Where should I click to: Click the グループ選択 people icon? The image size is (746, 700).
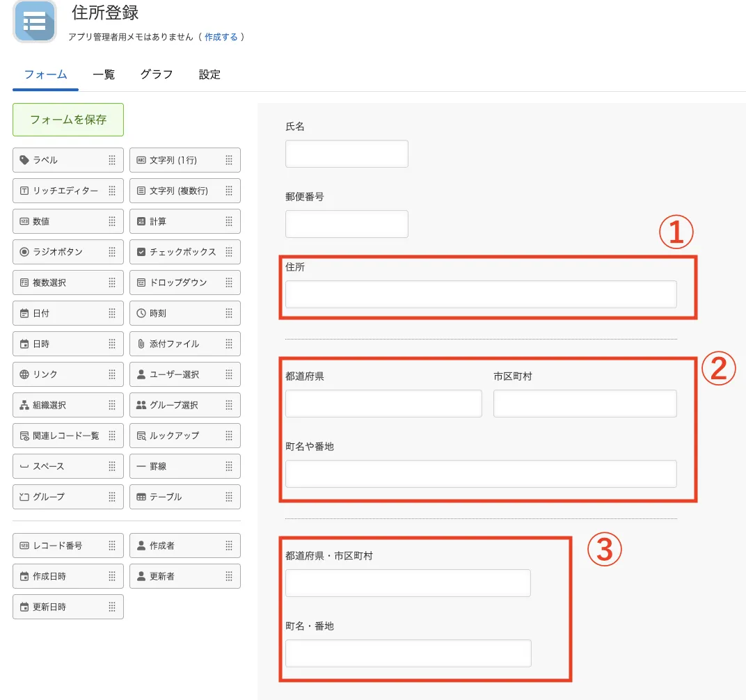point(141,405)
